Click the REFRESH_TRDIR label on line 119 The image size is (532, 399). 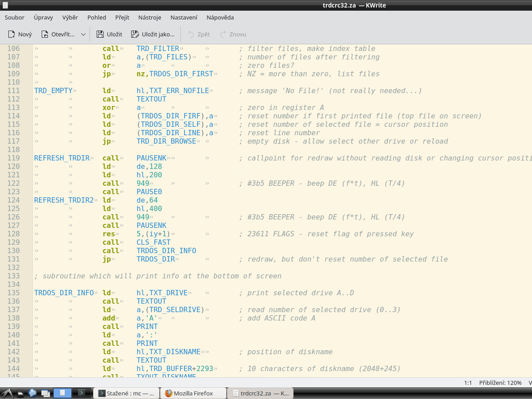pos(62,158)
